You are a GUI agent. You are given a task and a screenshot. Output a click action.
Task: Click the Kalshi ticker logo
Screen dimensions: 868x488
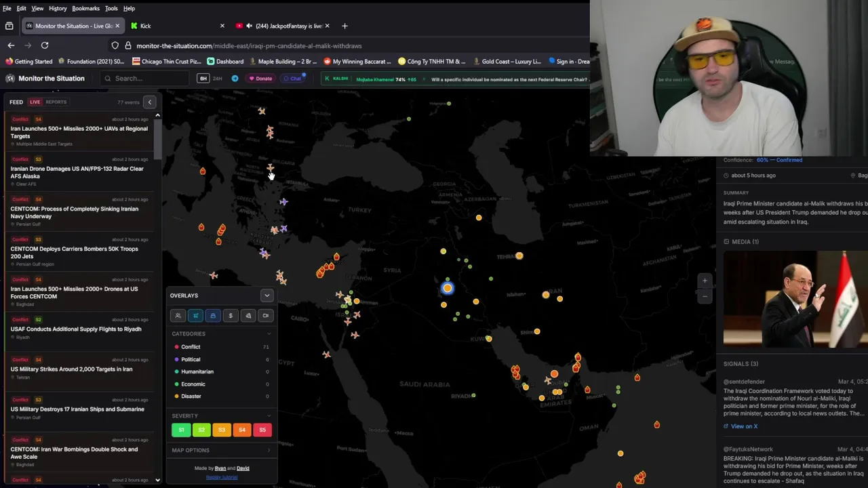(x=336, y=79)
